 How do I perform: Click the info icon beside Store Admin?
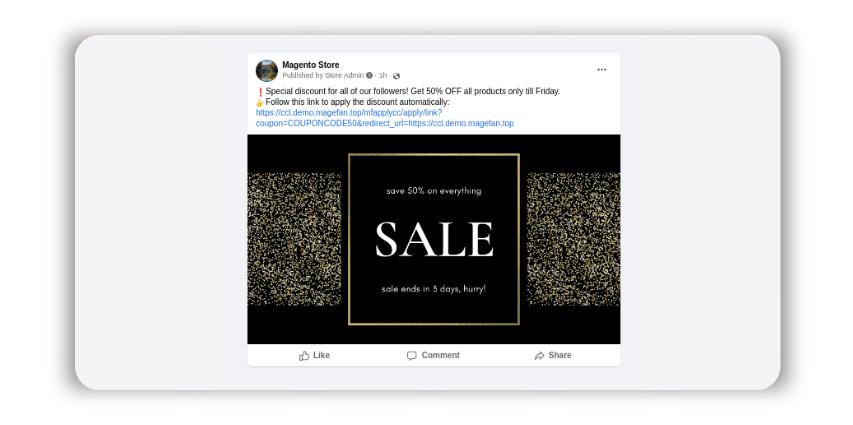coord(369,76)
